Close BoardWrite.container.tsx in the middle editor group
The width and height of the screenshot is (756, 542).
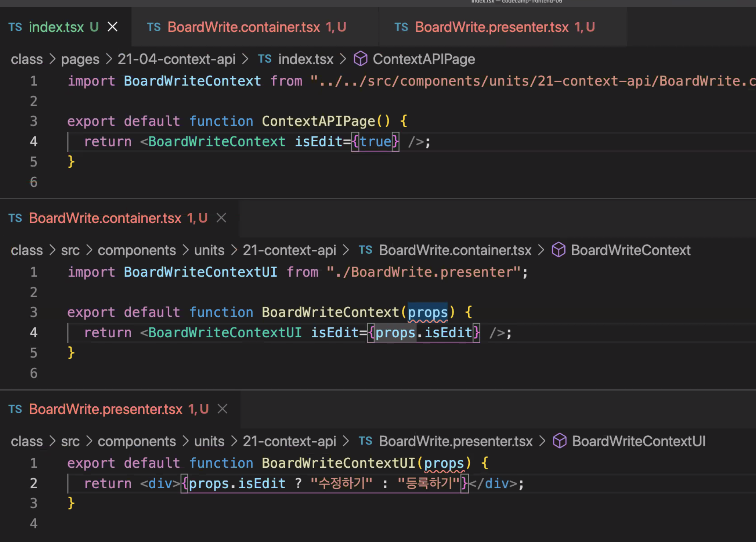coord(221,218)
